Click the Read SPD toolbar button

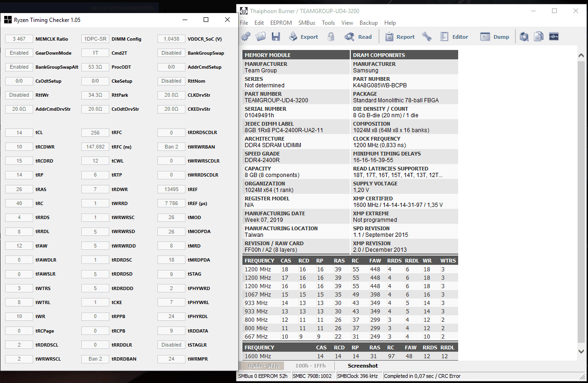pyautogui.click(x=358, y=37)
